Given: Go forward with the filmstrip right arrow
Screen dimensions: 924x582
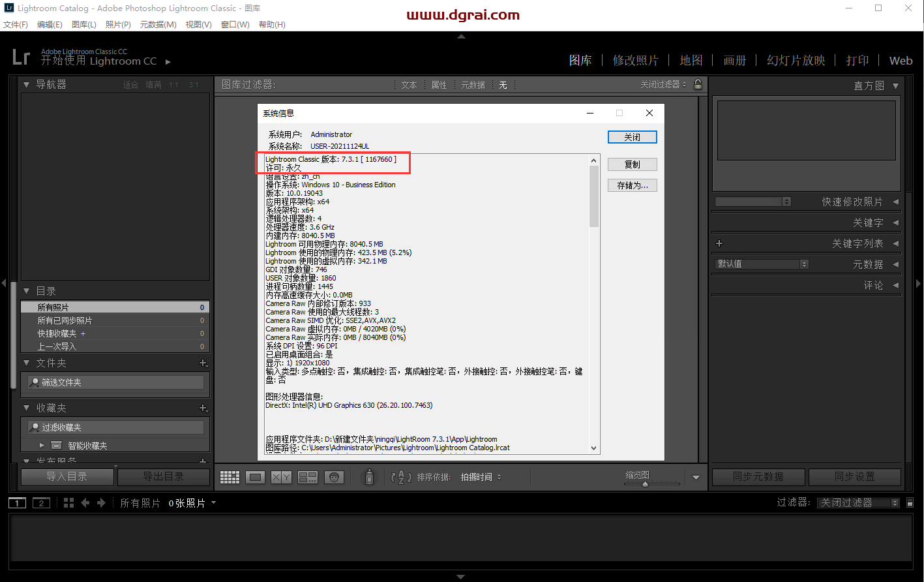Looking at the screenshot, I should (101, 503).
